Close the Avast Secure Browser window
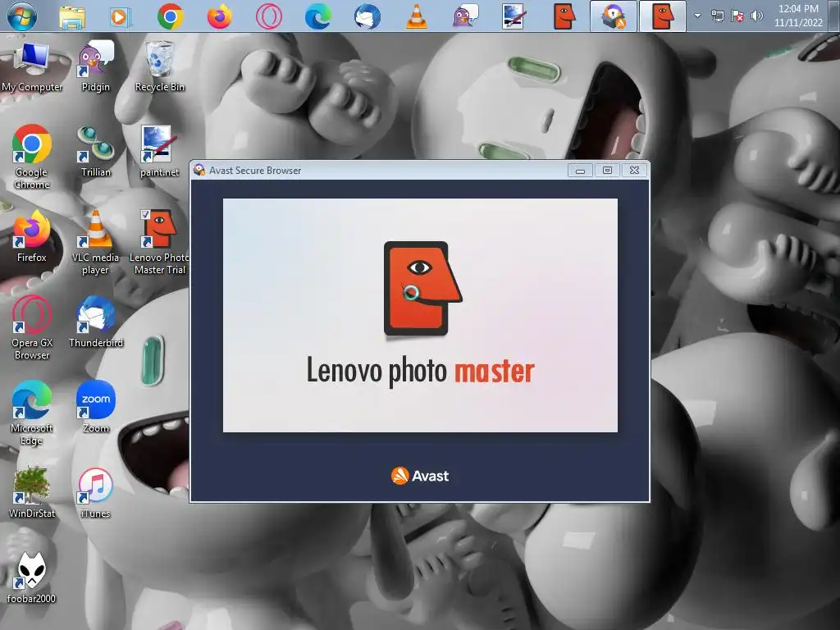The image size is (840, 630). pos(634,171)
